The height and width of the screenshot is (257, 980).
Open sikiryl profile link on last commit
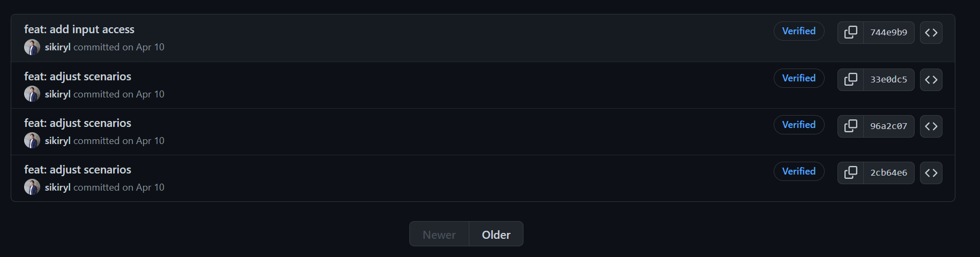coord(57,187)
